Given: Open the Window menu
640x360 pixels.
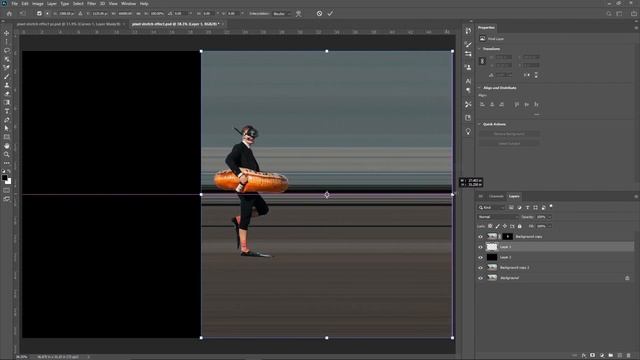Looking at the screenshot, I should 129,4.
